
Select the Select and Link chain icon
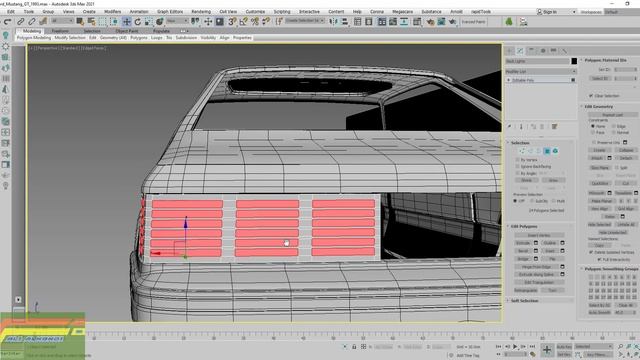tap(21, 22)
